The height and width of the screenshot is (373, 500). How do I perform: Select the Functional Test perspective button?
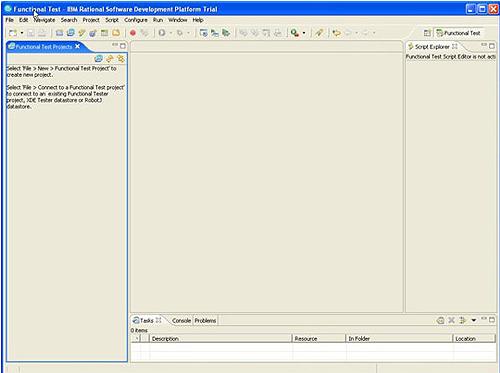(x=459, y=33)
